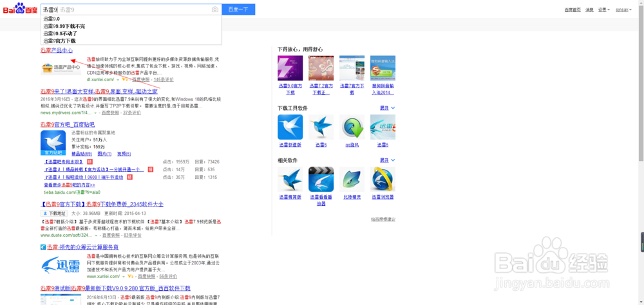Click 迅雷7官方下载 screenshot thumbnail
This screenshot has width=644, height=305.
click(x=352, y=68)
